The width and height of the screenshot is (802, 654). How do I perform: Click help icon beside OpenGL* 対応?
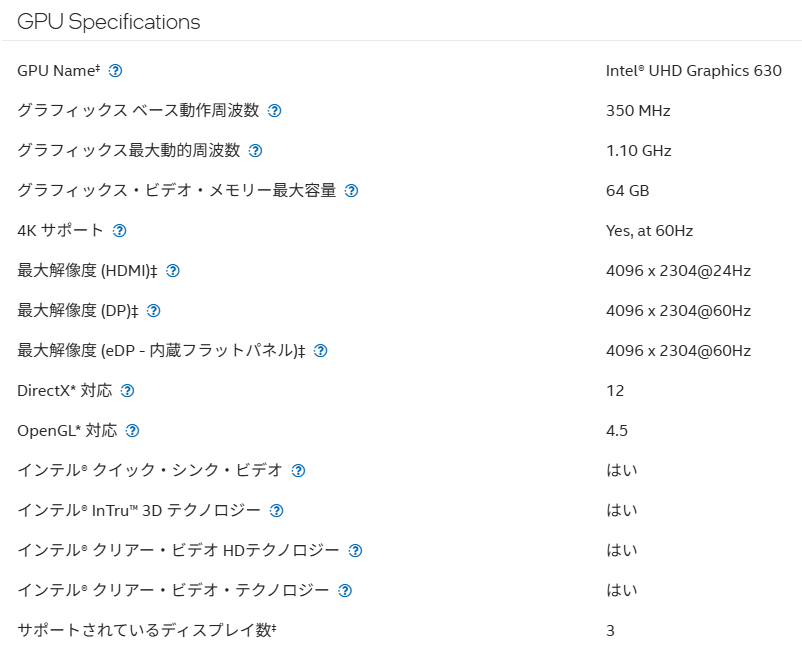tap(132, 431)
